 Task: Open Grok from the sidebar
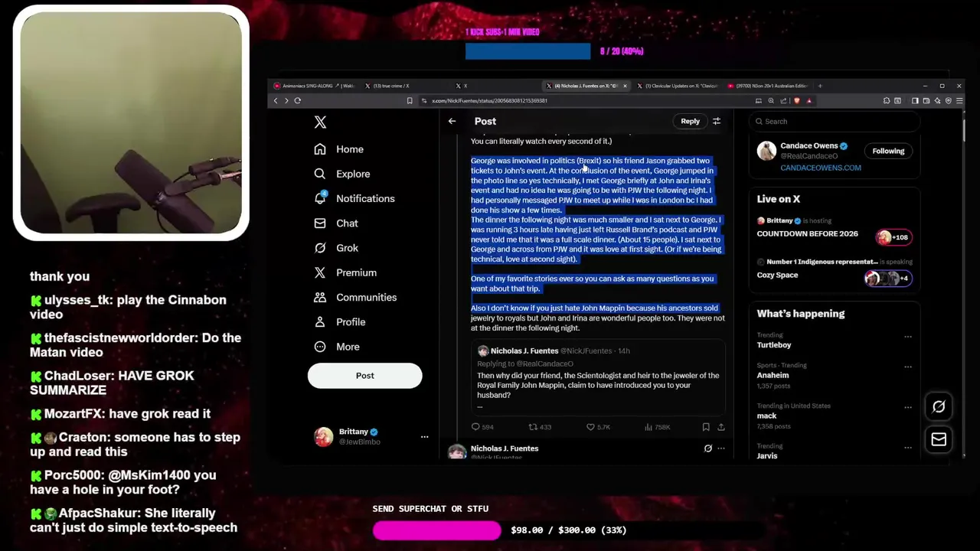[336, 248]
